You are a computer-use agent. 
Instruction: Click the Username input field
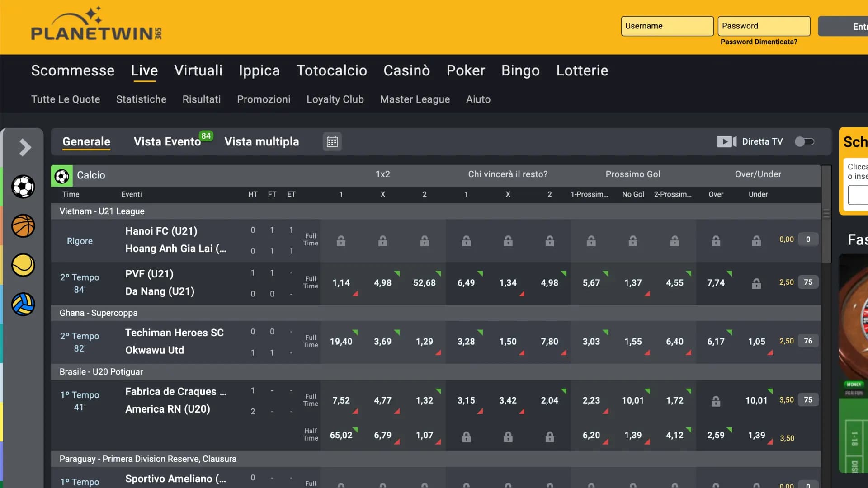tap(667, 26)
